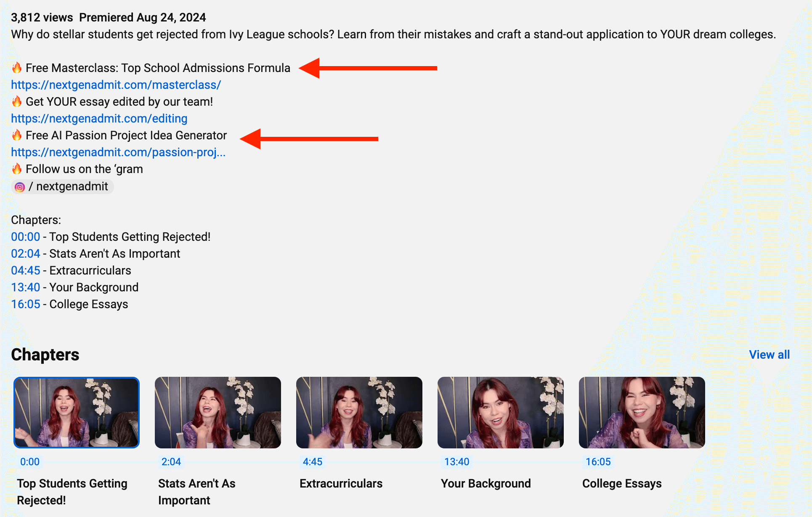Jump to 00:00 Top Students Getting Rejected
Image resolution: width=812 pixels, height=517 pixels.
(x=26, y=237)
